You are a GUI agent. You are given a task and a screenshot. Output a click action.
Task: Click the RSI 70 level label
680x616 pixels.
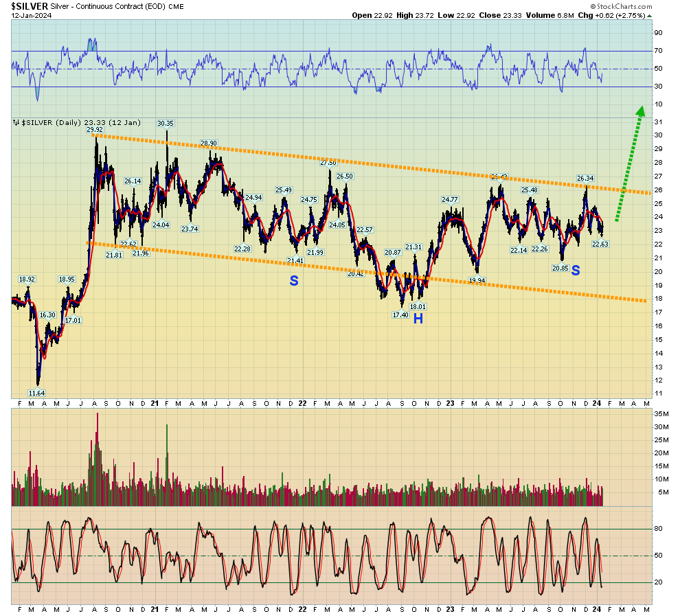tap(658, 51)
